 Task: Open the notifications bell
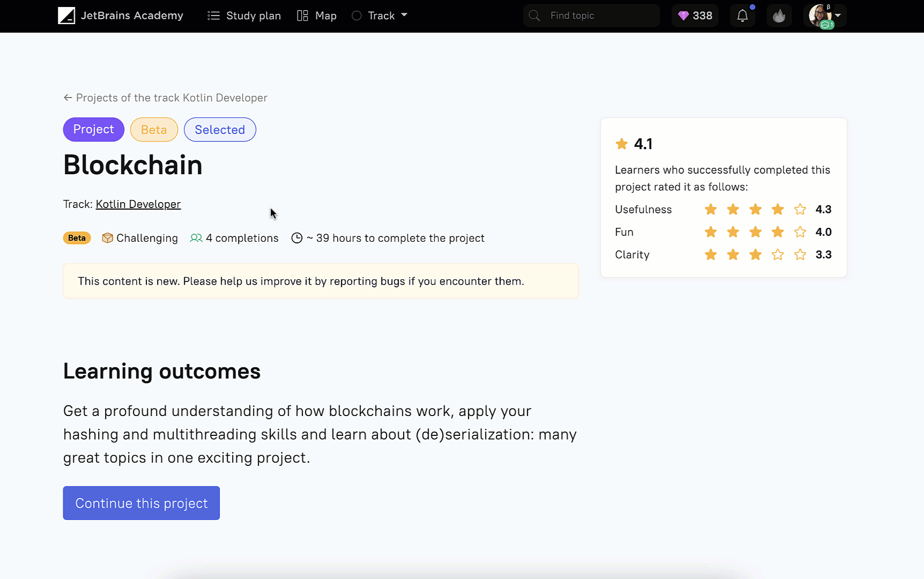pos(742,16)
